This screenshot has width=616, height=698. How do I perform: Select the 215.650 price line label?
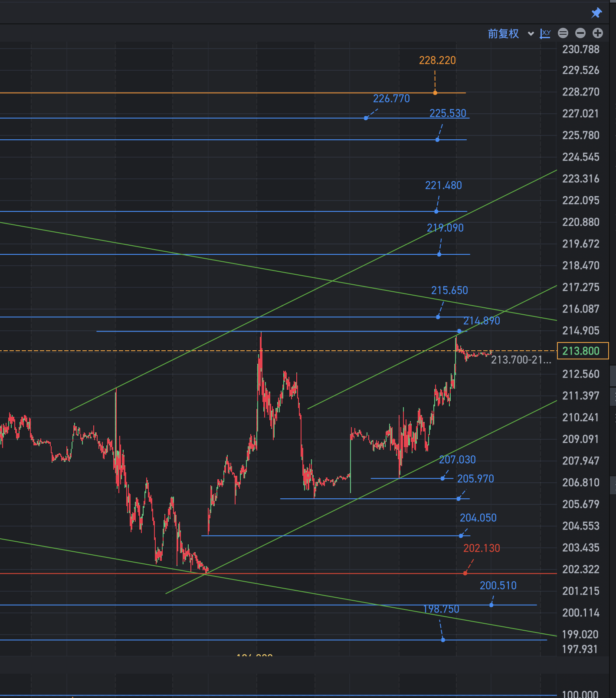click(449, 290)
